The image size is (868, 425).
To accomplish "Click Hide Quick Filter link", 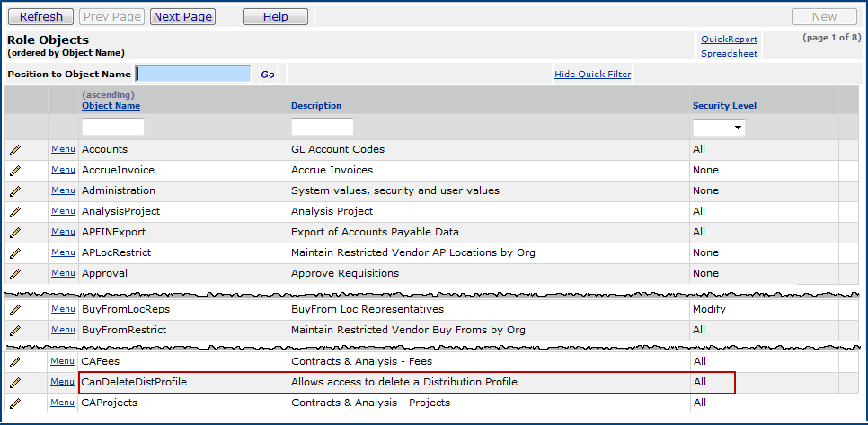I will click(x=592, y=75).
